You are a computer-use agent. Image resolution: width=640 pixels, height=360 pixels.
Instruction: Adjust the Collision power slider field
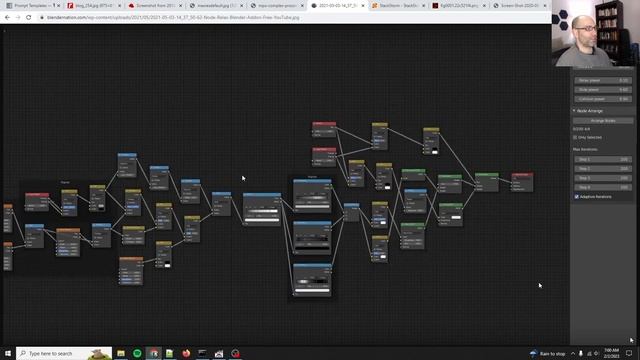coord(603,99)
